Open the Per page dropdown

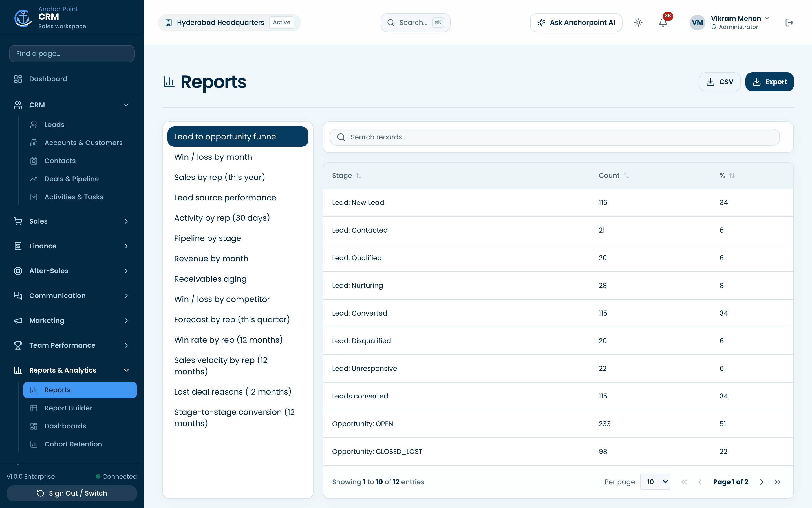[x=655, y=482]
